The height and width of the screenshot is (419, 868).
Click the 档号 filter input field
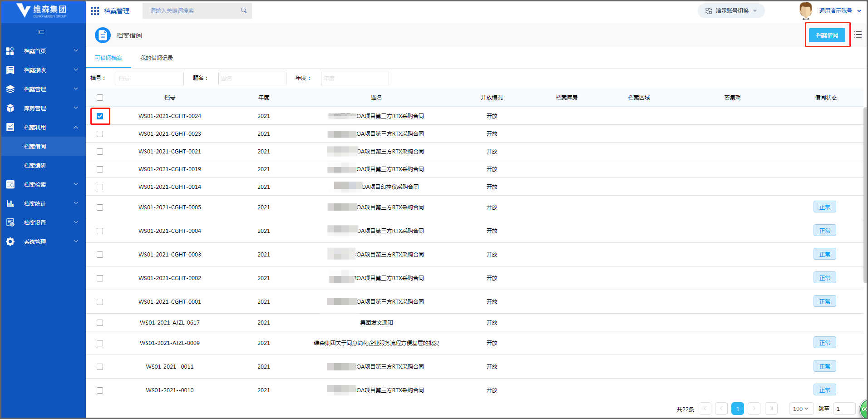(150, 79)
